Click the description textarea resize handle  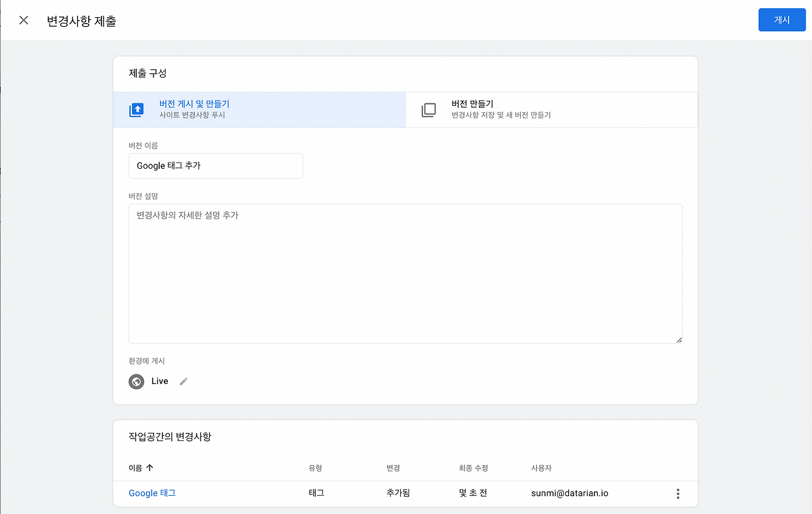[x=679, y=339]
